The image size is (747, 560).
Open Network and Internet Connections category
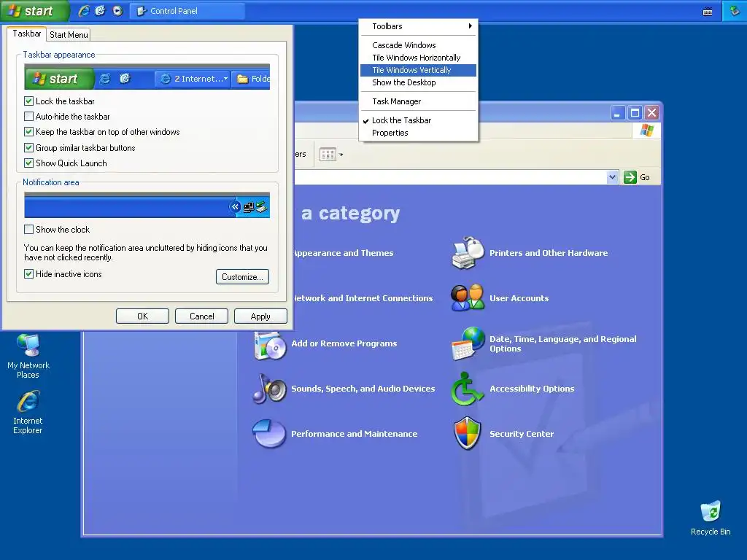363,298
